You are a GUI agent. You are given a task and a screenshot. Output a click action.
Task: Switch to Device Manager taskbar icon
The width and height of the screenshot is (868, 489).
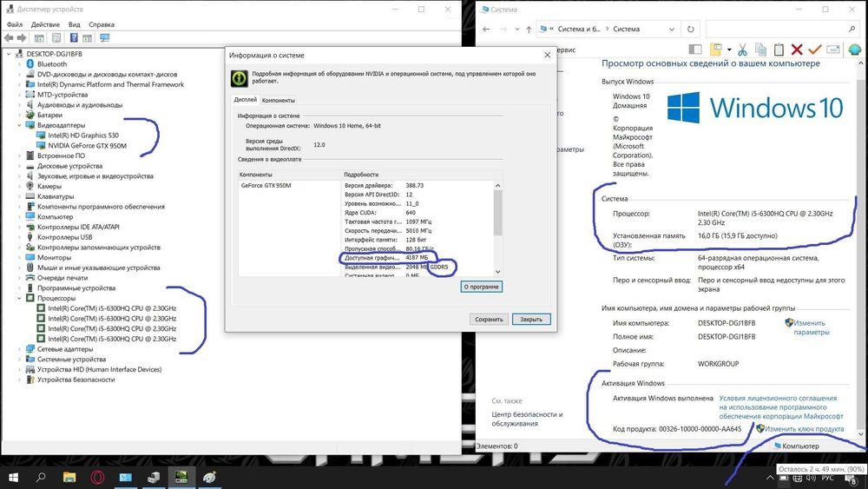click(x=154, y=478)
